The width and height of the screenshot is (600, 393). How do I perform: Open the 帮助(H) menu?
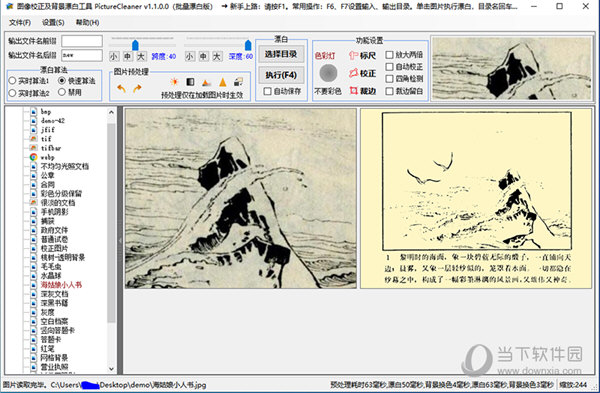(87, 23)
